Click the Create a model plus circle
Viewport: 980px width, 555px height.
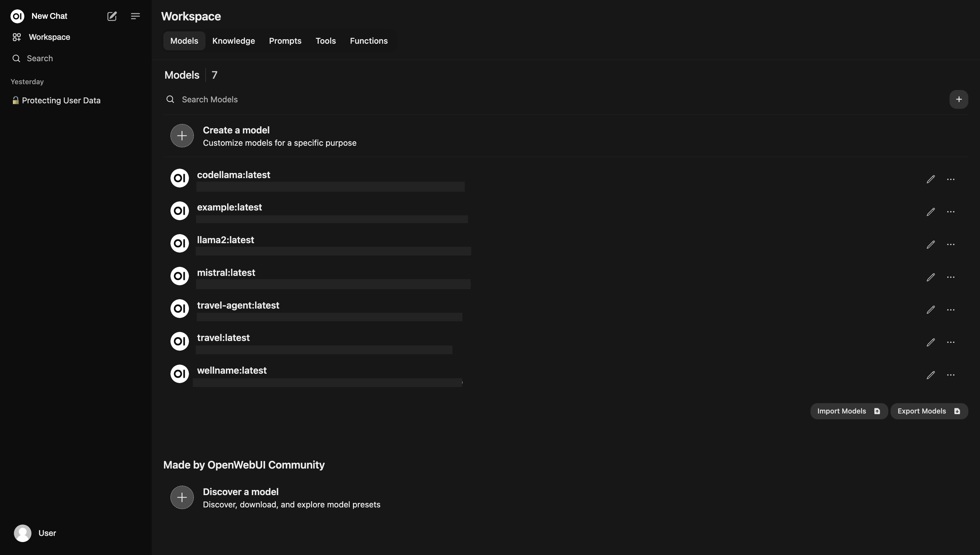[182, 136]
